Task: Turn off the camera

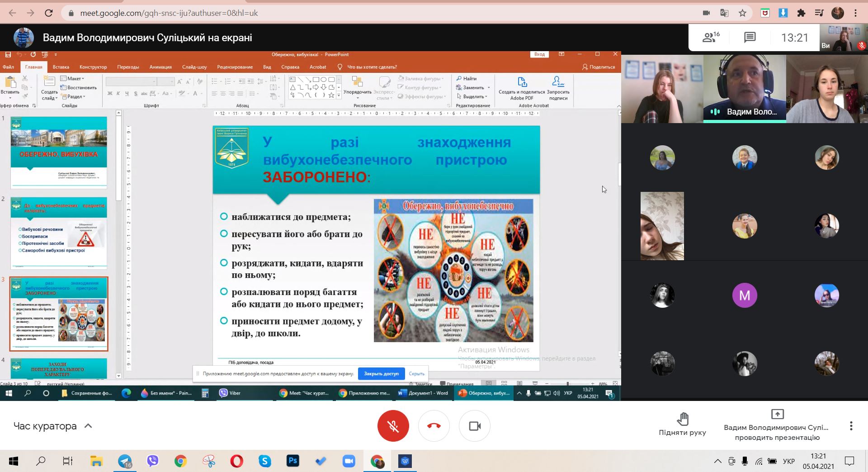Action: [x=474, y=426]
